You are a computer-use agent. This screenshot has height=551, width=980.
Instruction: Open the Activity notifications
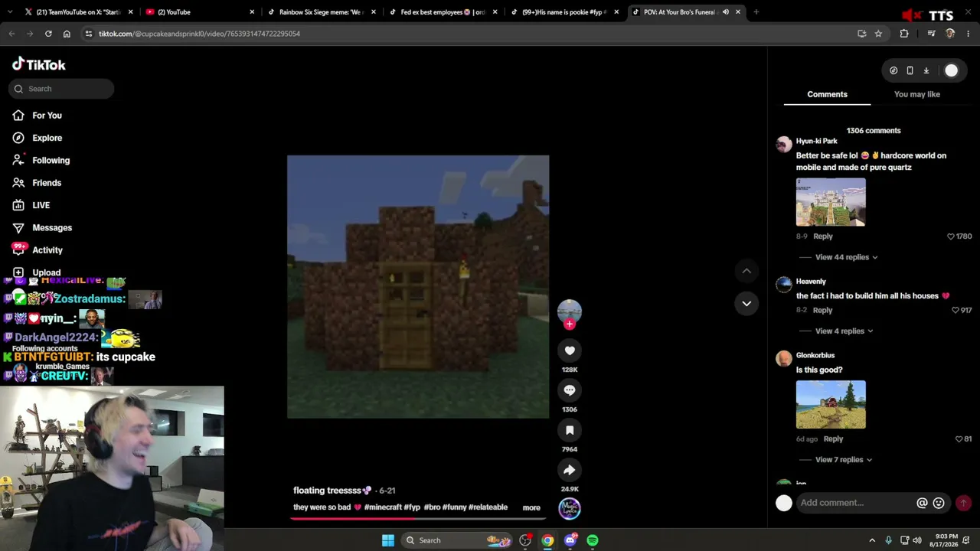[x=47, y=250]
